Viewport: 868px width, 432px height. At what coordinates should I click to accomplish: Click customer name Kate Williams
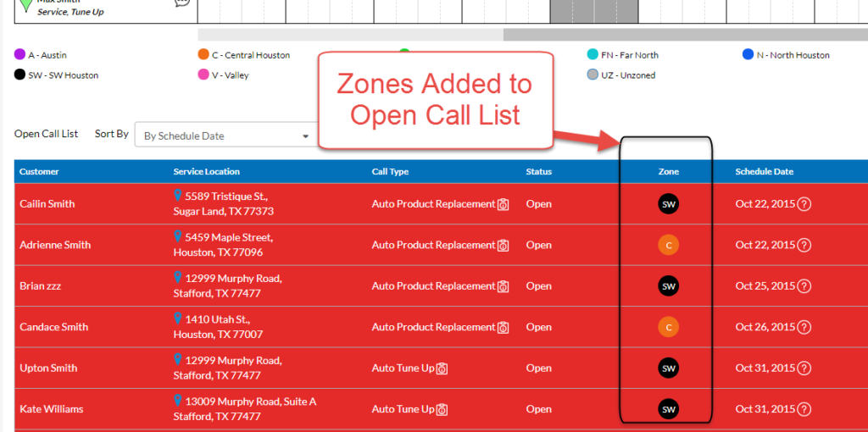(x=52, y=409)
